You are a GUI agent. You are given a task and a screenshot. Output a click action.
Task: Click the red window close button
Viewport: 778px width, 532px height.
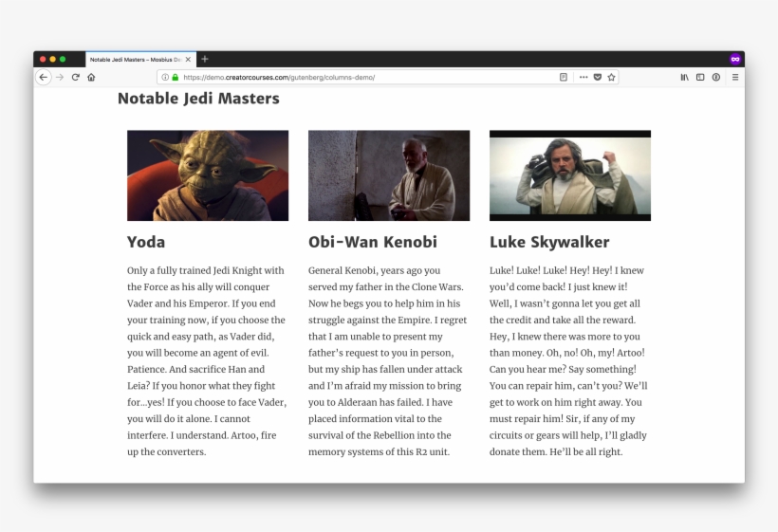[x=43, y=60]
